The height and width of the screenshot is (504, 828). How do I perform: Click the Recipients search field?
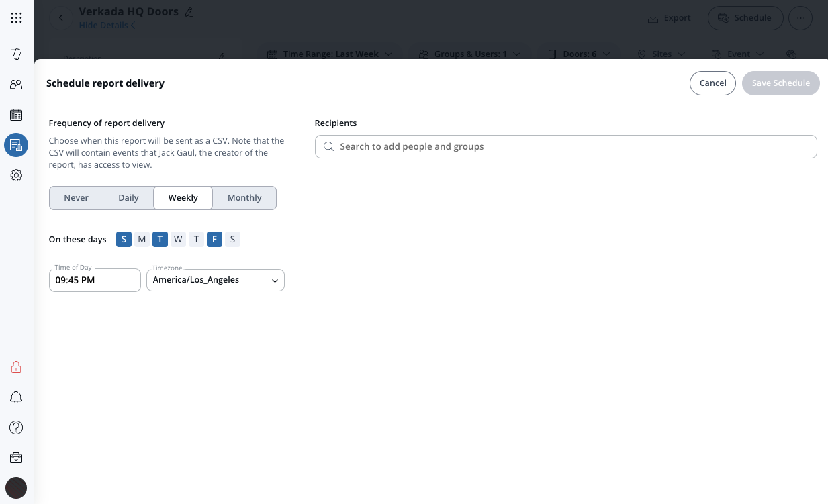click(x=565, y=146)
